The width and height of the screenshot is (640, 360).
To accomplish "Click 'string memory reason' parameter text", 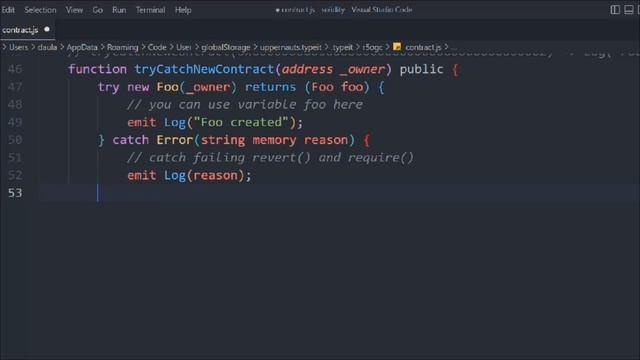I will [274, 140].
